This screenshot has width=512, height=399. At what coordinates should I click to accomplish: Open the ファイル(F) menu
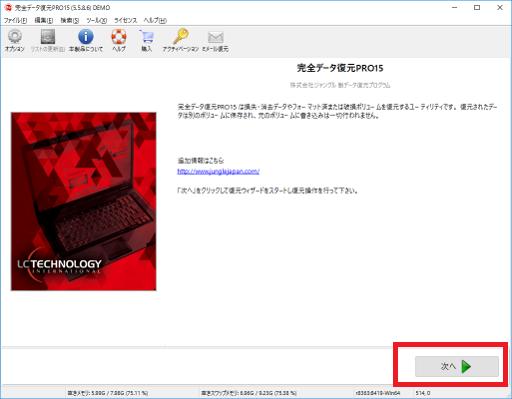tap(15, 20)
